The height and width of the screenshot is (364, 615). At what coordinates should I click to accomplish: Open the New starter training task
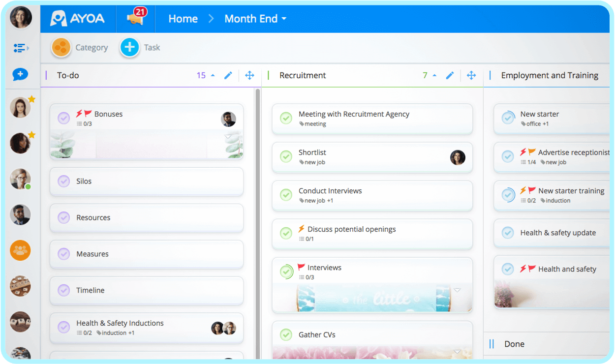pos(552,195)
